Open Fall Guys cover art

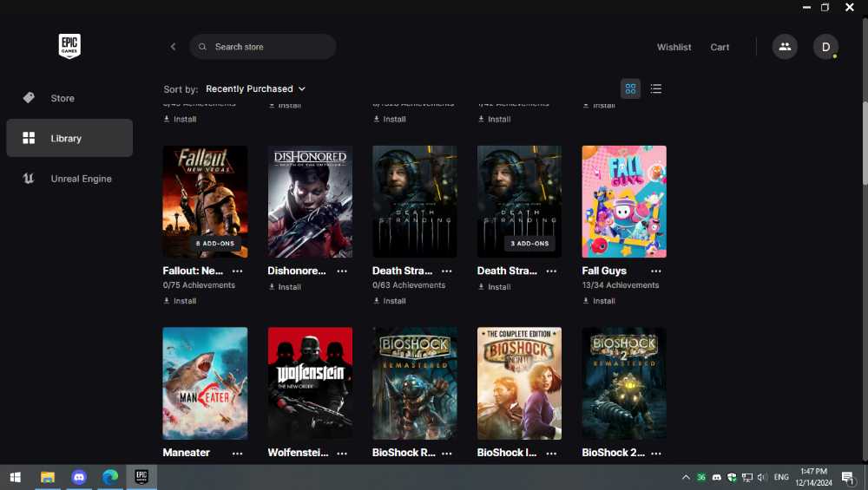[624, 202]
